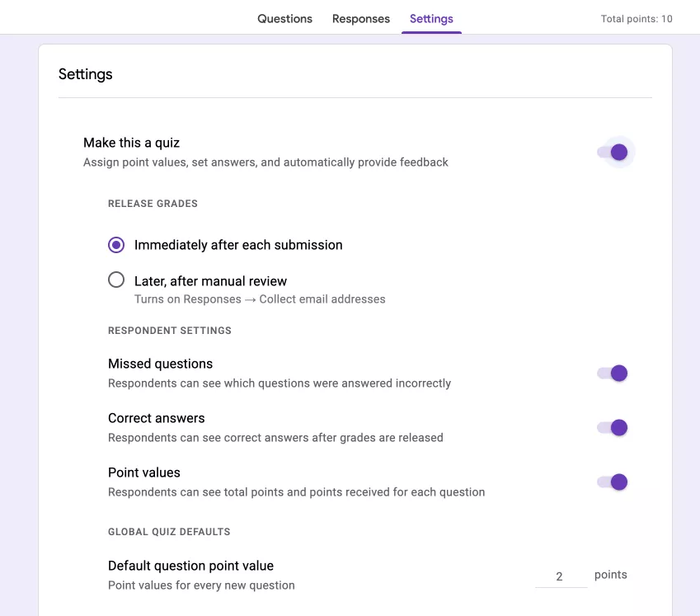Turn off the Missed questions toggle

(x=611, y=373)
